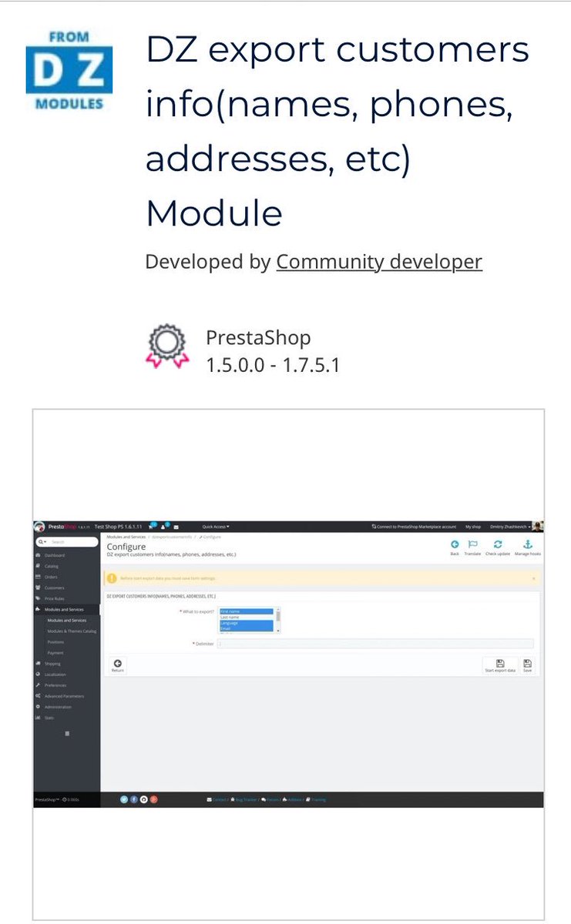
Task: Click the shopping cart notification icon
Action: [x=152, y=527]
